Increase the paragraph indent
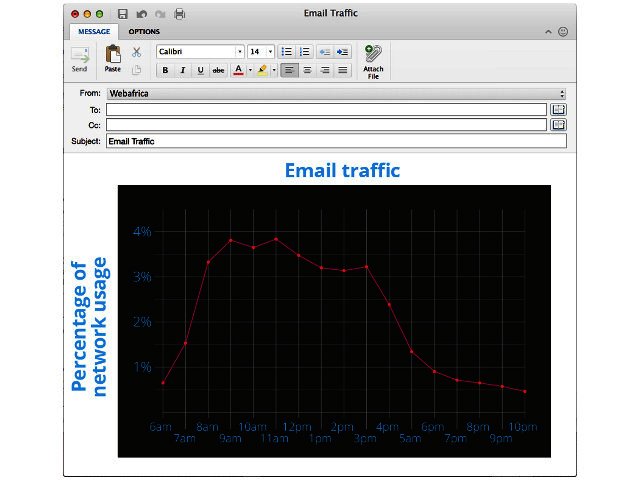This screenshot has width=640, height=480. pos(343,51)
